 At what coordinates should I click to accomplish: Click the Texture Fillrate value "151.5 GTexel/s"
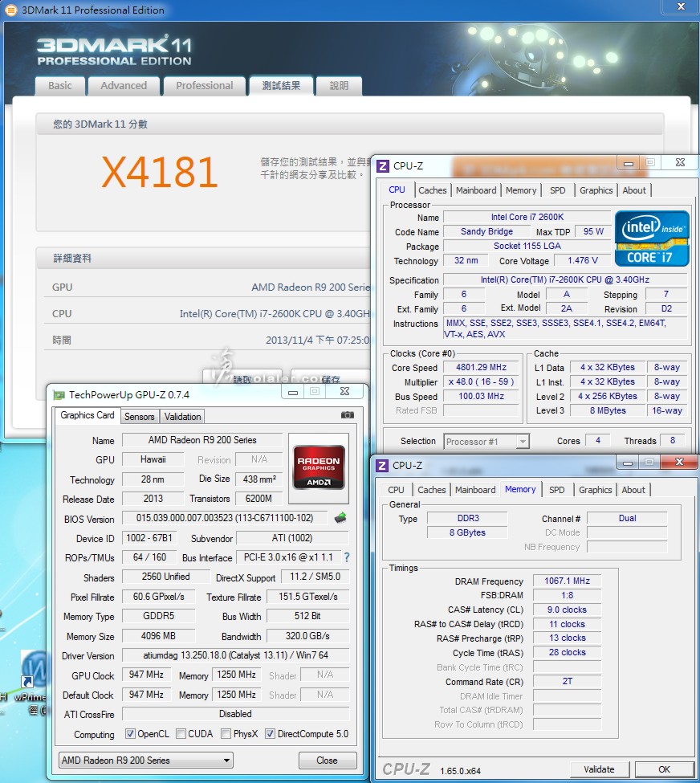[308, 597]
